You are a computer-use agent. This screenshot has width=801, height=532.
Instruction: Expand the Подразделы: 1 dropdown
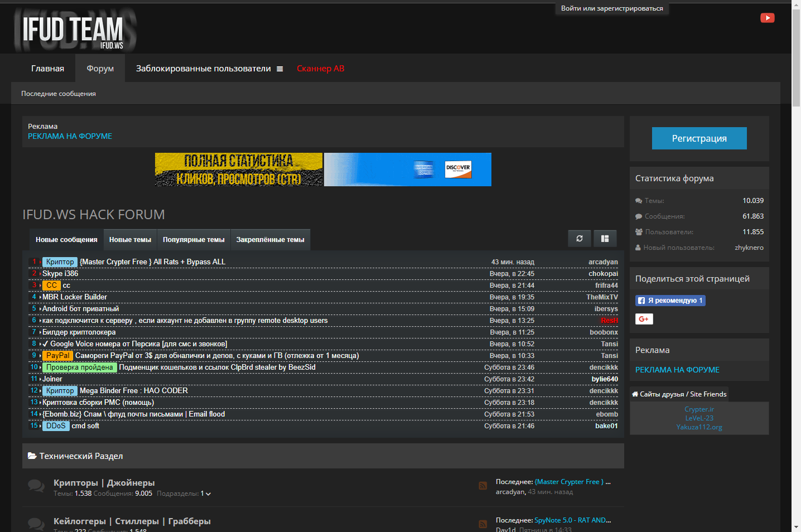206,494
